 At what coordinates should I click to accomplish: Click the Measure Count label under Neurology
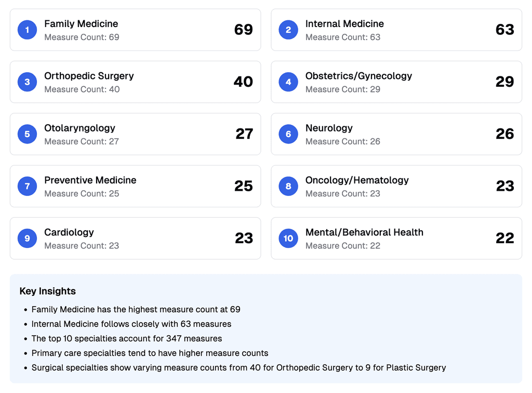342,141
